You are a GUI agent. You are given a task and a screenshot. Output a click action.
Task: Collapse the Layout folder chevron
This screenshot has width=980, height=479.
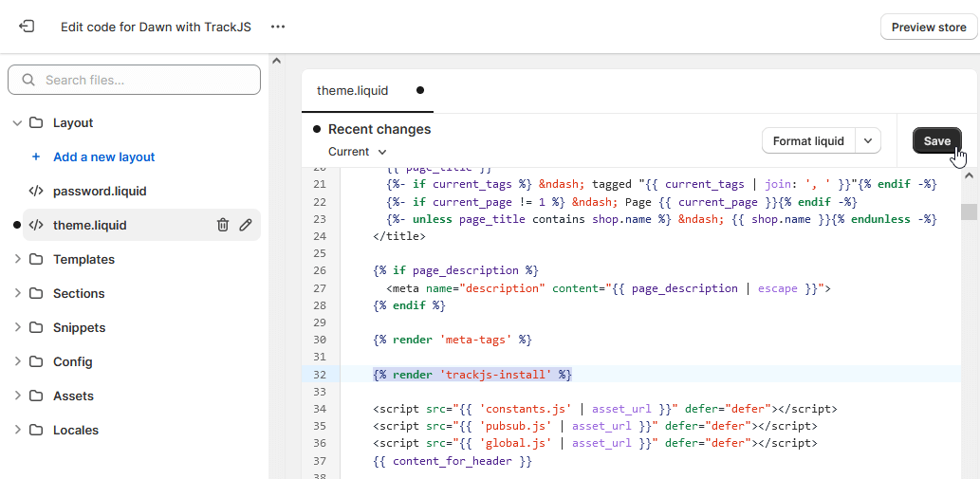17,123
